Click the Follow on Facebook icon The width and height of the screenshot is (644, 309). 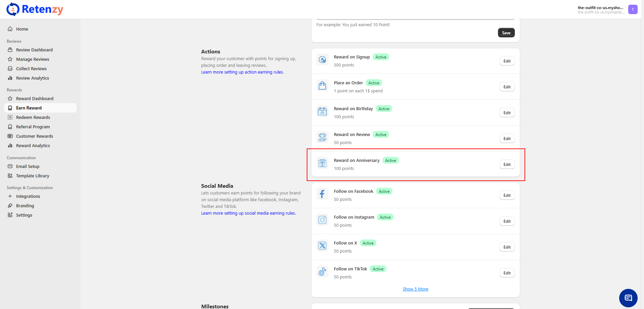click(322, 194)
